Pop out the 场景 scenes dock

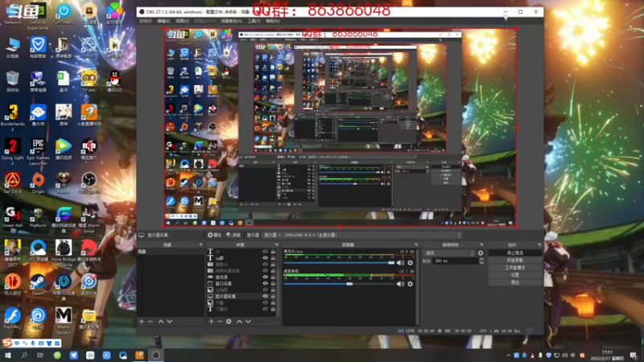pos(200,245)
